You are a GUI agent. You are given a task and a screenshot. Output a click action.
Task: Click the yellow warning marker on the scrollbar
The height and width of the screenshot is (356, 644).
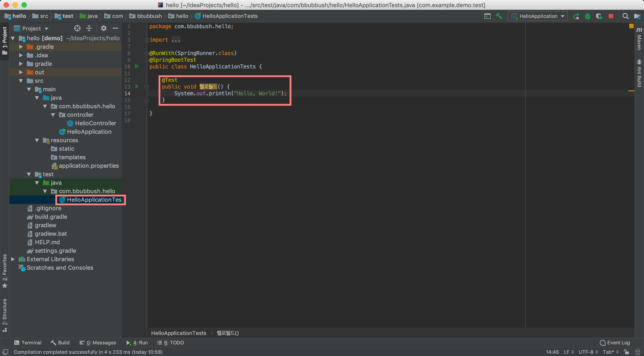coord(631,91)
